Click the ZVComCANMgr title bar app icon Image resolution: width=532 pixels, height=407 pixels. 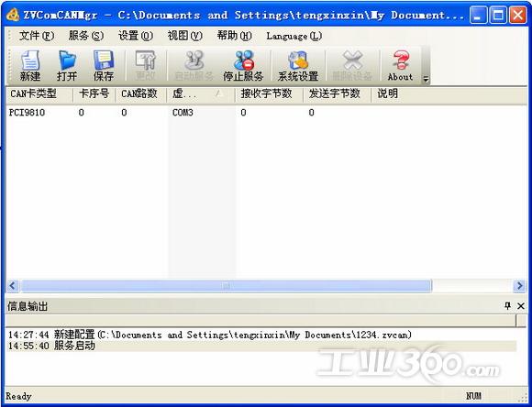(x=13, y=15)
